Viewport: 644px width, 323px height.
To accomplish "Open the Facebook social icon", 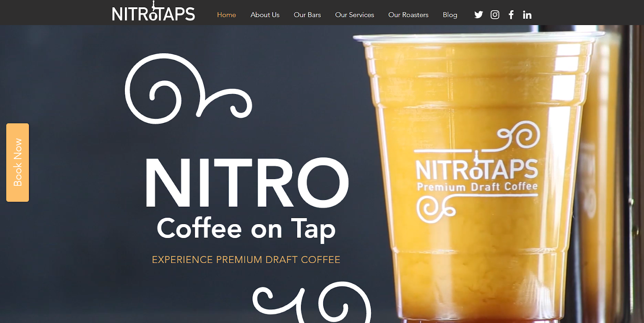I will pos(511,15).
